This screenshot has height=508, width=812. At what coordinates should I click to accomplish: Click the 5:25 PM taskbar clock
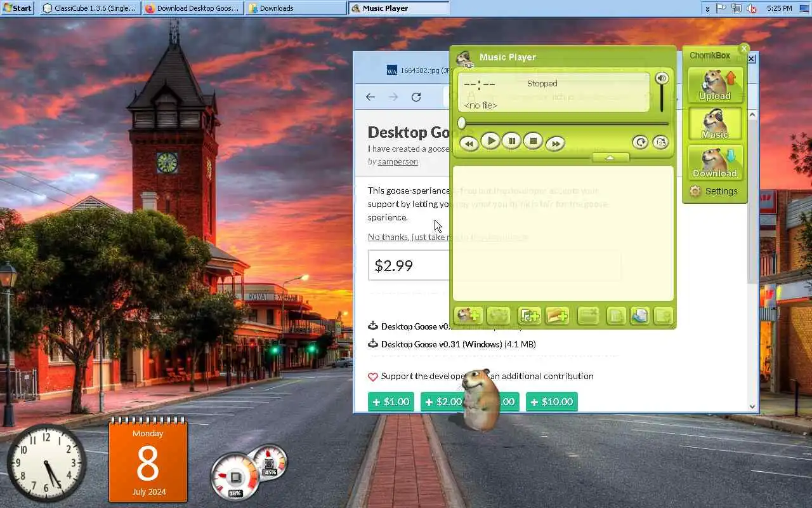(779, 8)
